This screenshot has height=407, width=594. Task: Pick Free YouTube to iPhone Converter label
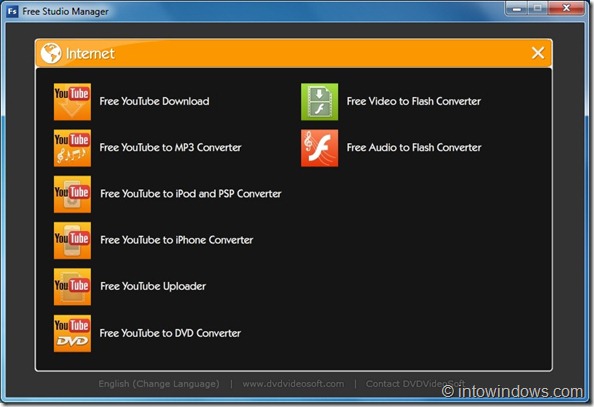point(177,240)
